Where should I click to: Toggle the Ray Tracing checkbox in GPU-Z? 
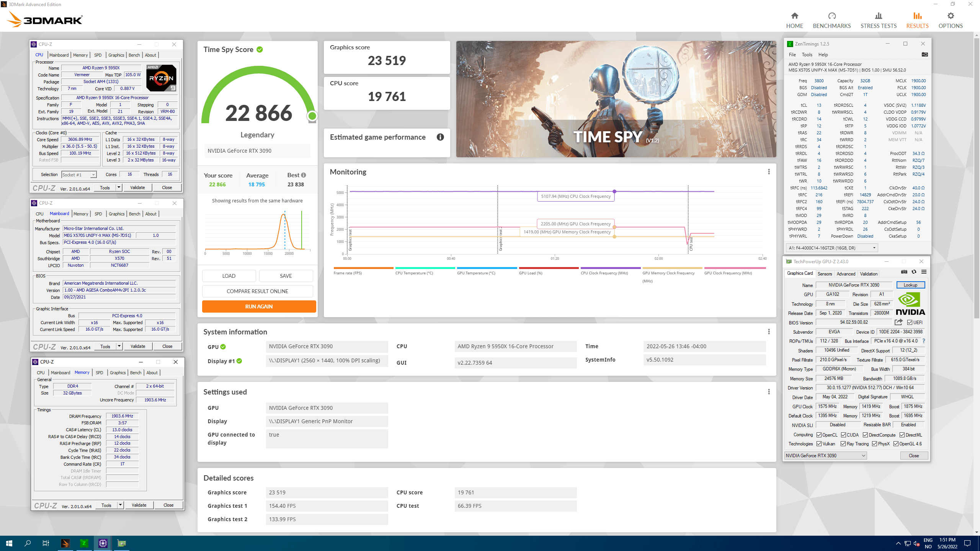(x=843, y=444)
